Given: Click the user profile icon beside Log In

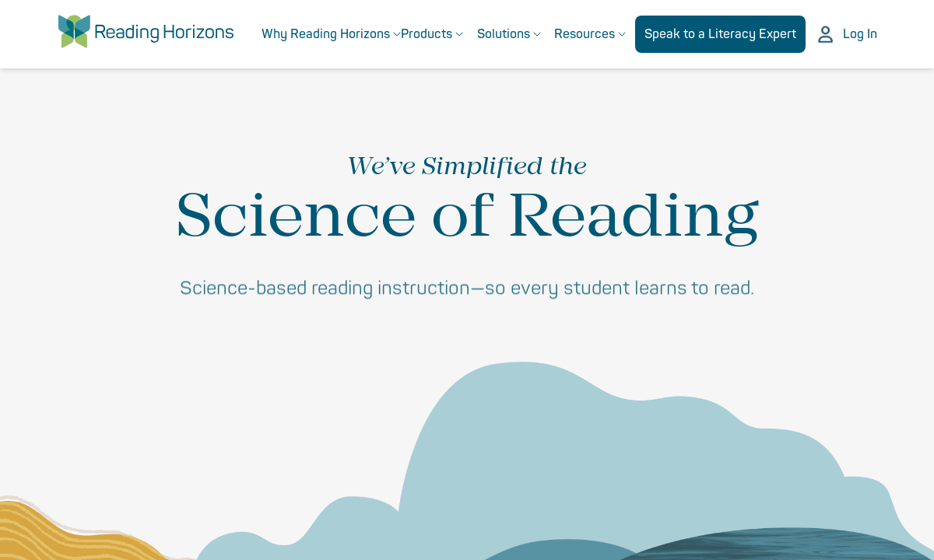Looking at the screenshot, I should click(826, 34).
